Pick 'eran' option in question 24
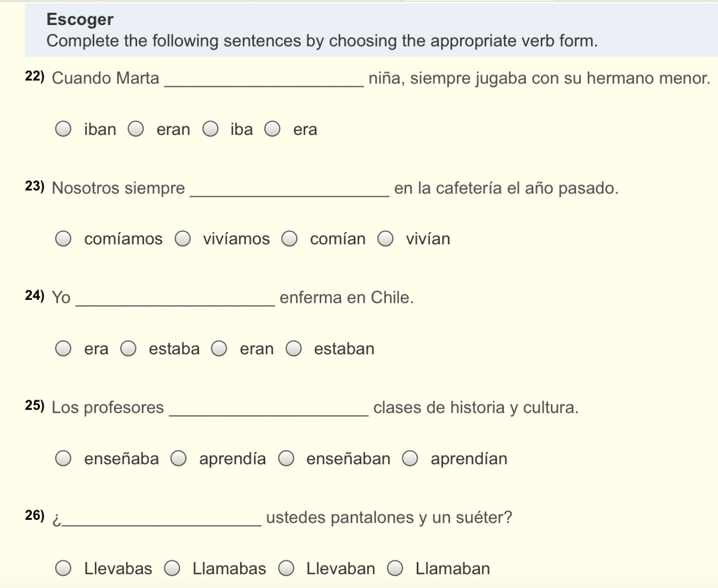718x588 pixels. (x=219, y=349)
